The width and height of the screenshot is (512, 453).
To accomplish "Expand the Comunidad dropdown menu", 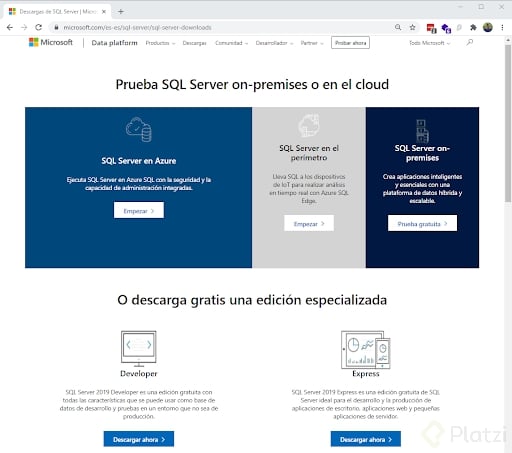I will tap(231, 43).
